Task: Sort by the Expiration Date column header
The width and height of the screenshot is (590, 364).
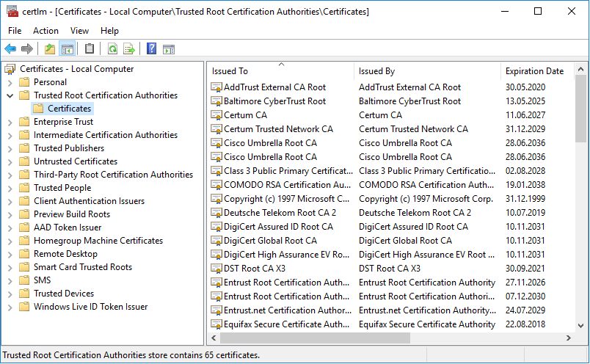Action: click(537, 70)
